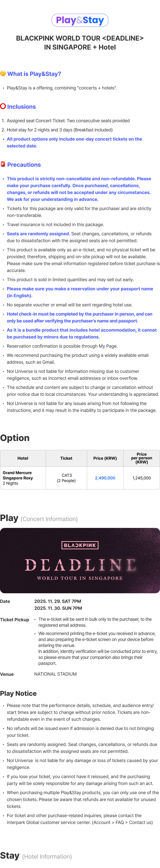The width and height of the screenshot is (160, 868).
Task: Click the 2025. 11. 30. SUN 7PM date
Action: tap(58, 608)
